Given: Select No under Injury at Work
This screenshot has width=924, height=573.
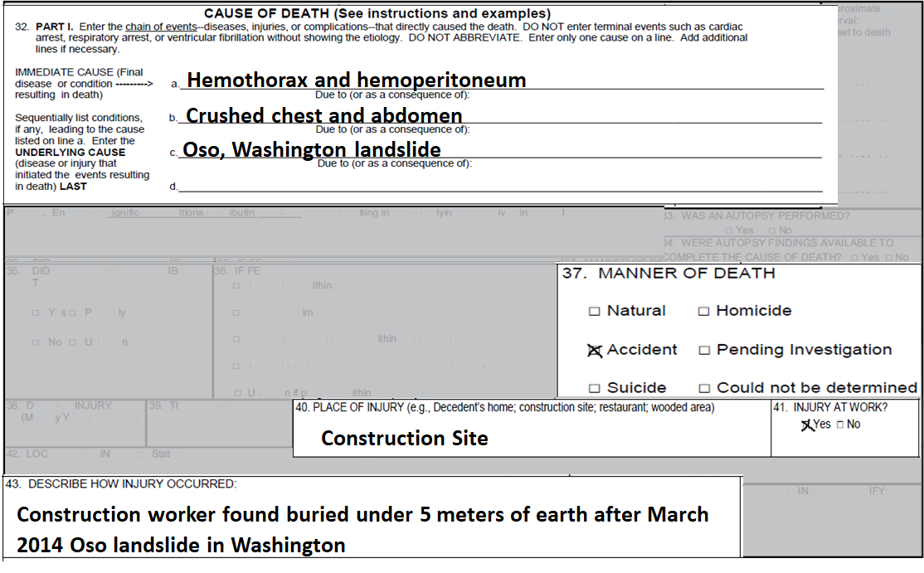Looking at the screenshot, I should click(x=839, y=425).
